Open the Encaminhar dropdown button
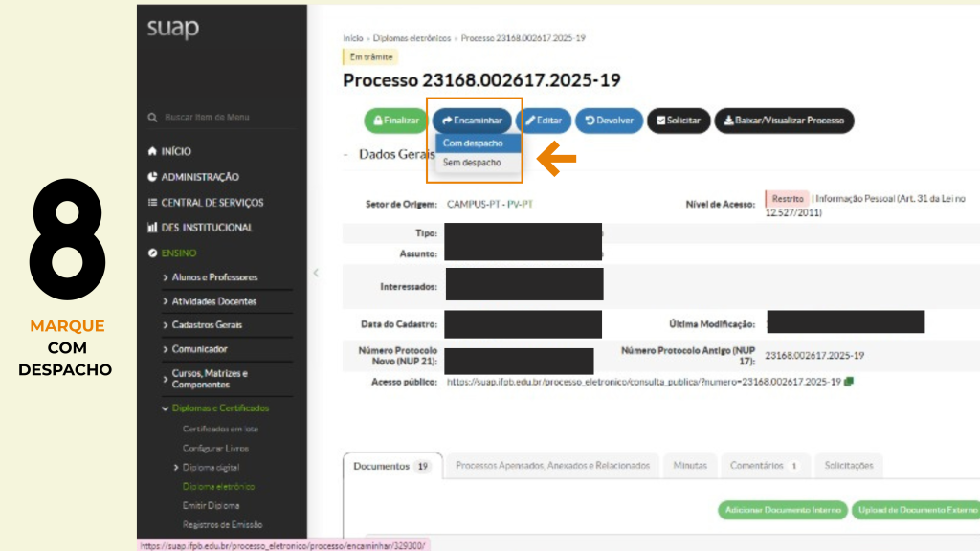The image size is (980, 551). pyautogui.click(x=471, y=121)
